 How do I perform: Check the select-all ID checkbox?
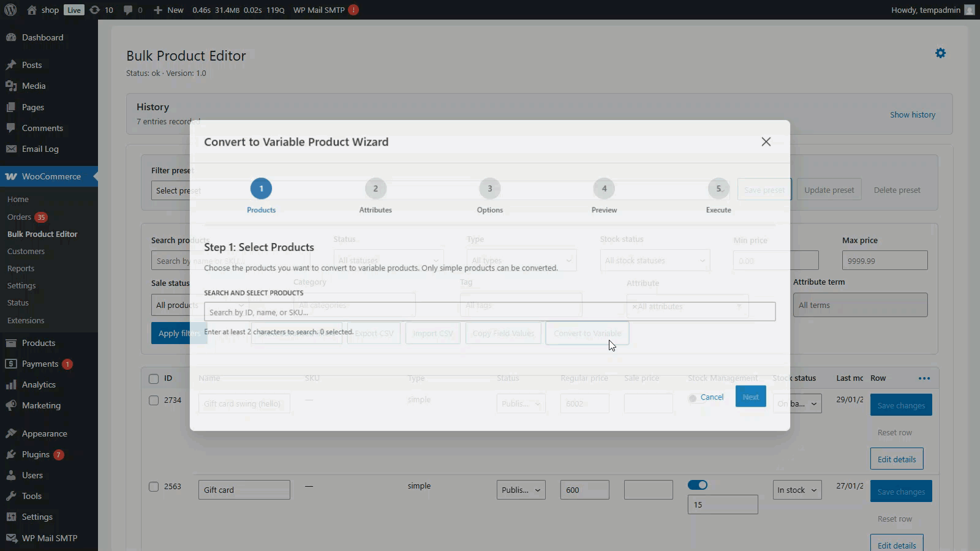(154, 379)
